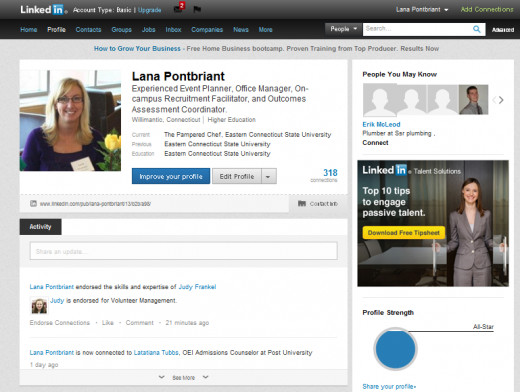Viewport: 520px width, 392px height.
Task: Open the flag notifications icon
Action: 197,9
